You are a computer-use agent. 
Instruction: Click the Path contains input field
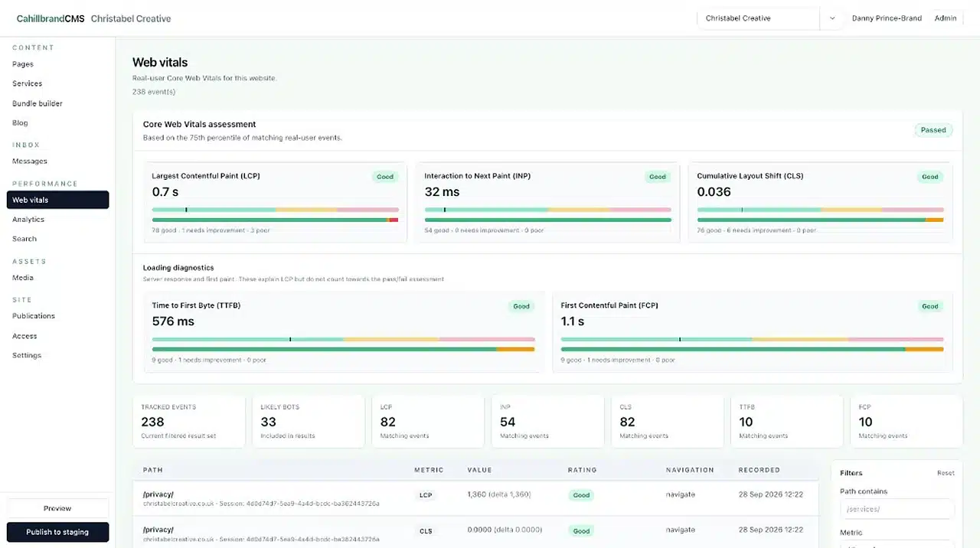coord(897,509)
